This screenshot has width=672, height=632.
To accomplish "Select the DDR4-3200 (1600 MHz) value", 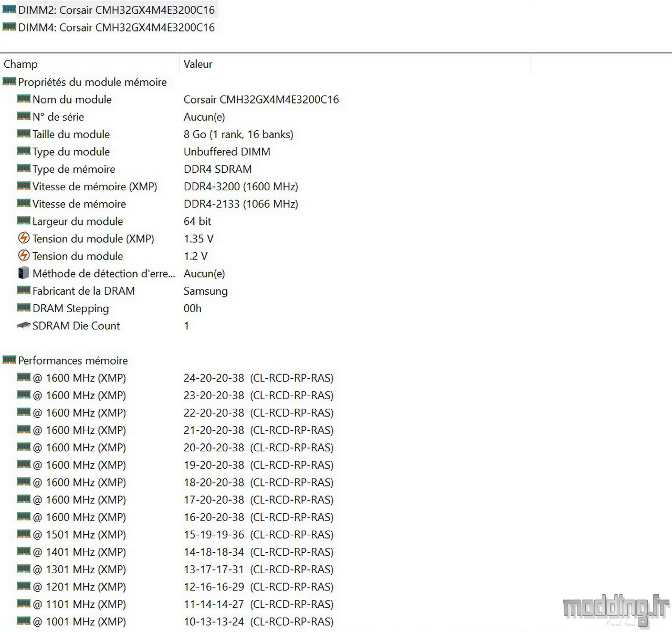I will point(240,186).
